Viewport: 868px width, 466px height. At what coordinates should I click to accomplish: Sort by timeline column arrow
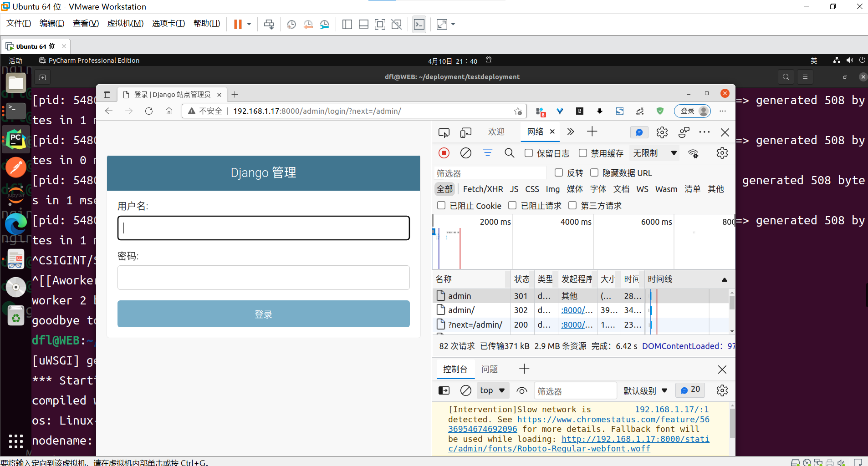tap(725, 279)
